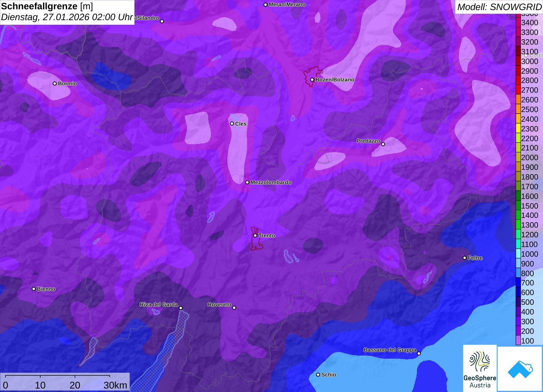Select the Trento city marker
Image resolution: width=543 pixels, height=392 pixels.
pyautogui.click(x=255, y=235)
